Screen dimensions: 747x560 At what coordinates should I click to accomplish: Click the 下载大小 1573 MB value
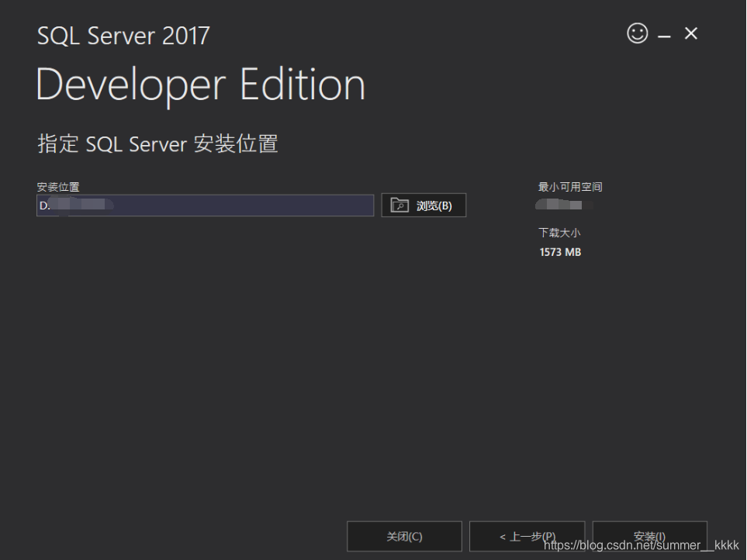[x=560, y=251]
